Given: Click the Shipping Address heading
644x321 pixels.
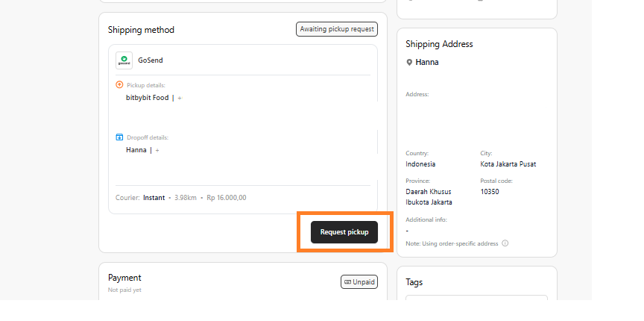Looking at the screenshot, I should (x=439, y=44).
